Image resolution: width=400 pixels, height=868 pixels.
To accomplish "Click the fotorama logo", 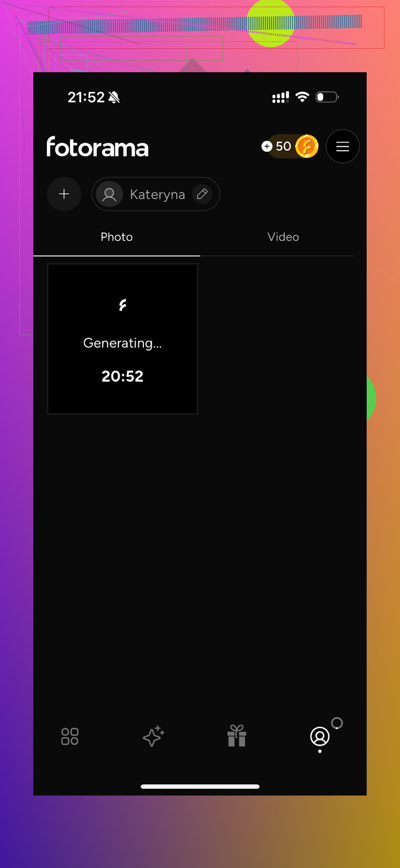I will 97,147.
